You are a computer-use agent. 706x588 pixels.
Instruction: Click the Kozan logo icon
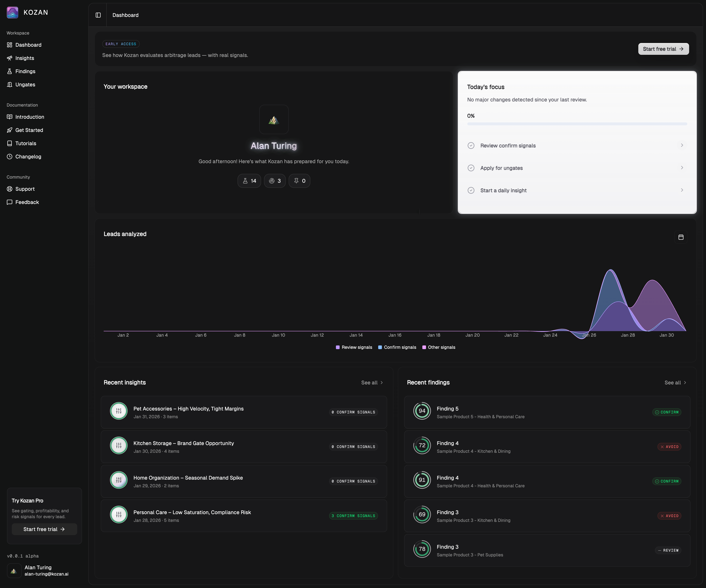pyautogui.click(x=13, y=12)
